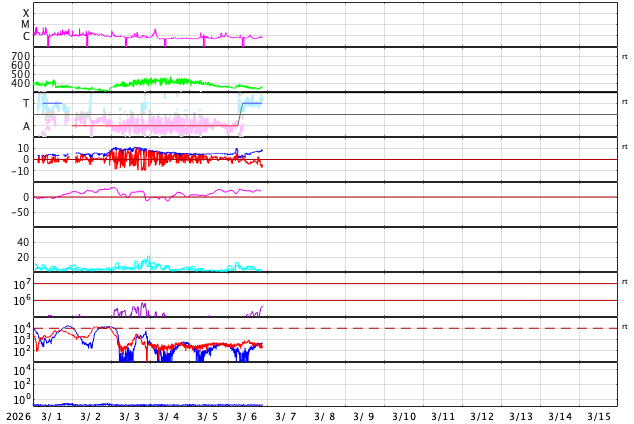
Task: Select the 3/10 date on the time axis
Action: pyautogui.click(x=403, y=416)
